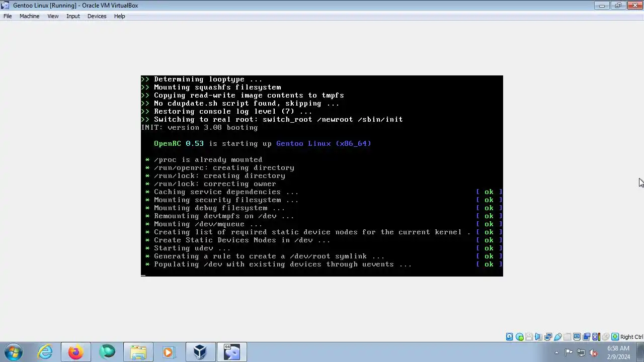Click 'Determining looptype ...' line
The height and width of the screenshot is (362, 644).
point(208,79)
